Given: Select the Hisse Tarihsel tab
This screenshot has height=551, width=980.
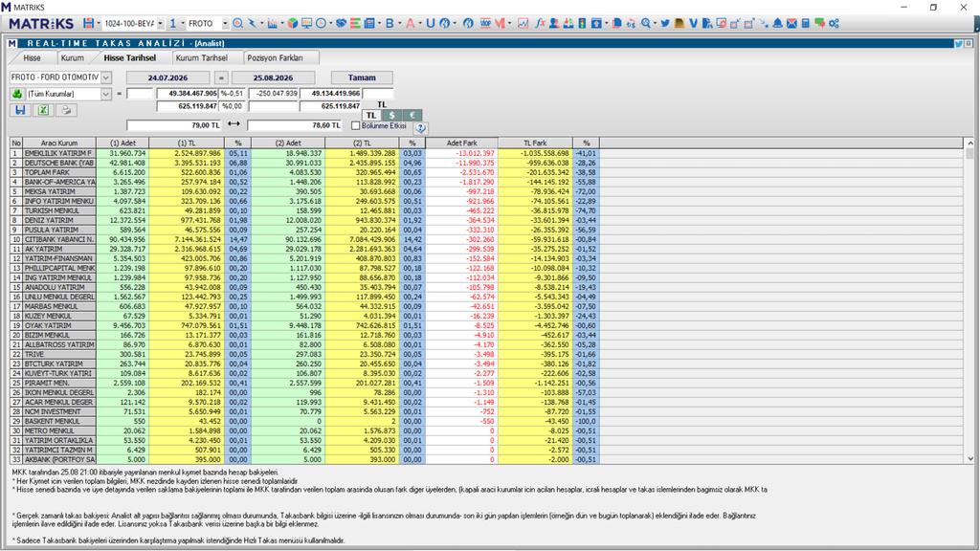Looking at the screenshot, I should [130, 57].
